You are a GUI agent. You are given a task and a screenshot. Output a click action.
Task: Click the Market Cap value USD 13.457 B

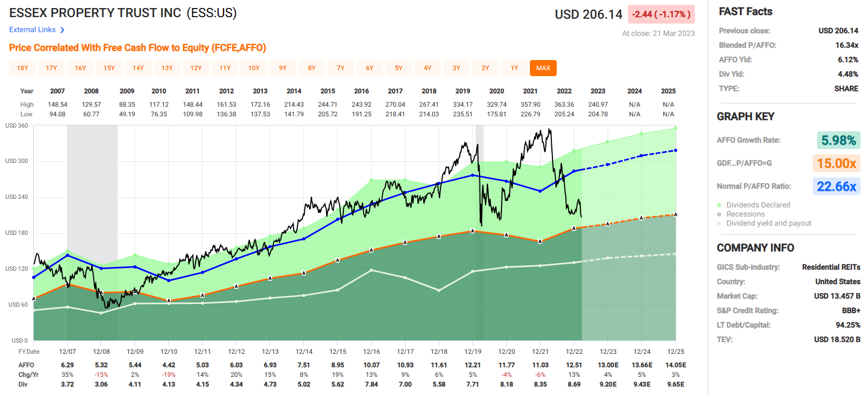tap(837, 296)
